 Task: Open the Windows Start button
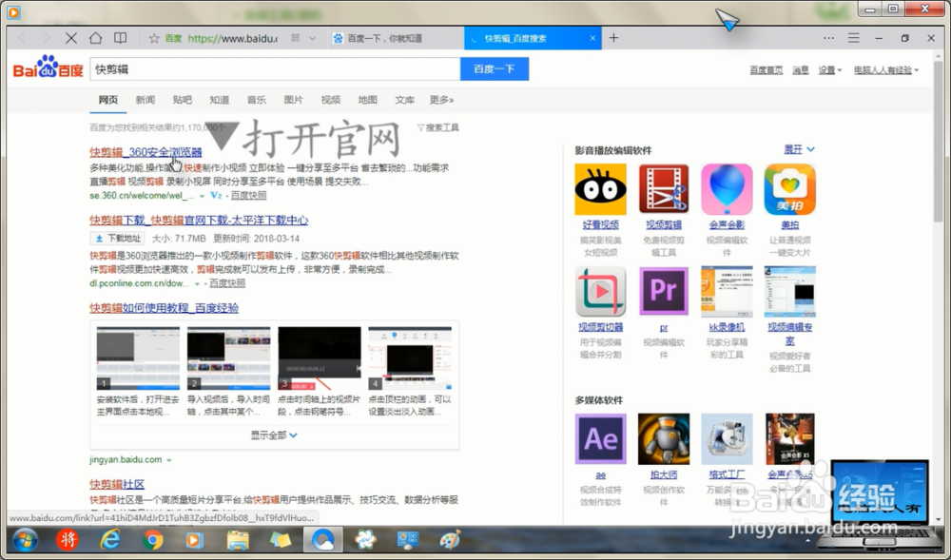[25, 539]
